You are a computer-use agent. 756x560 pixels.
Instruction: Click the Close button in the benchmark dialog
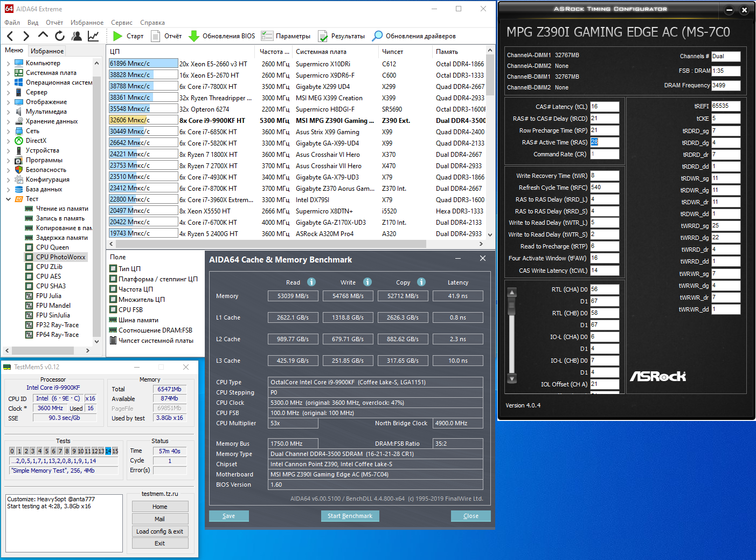(x=471, y=516)
